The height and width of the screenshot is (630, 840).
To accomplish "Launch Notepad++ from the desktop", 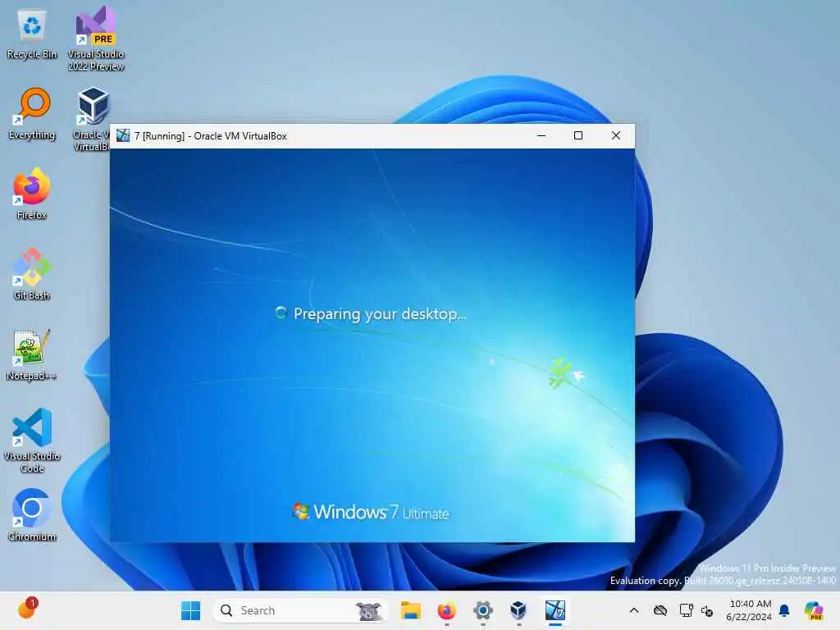I will tap(32, 354).
